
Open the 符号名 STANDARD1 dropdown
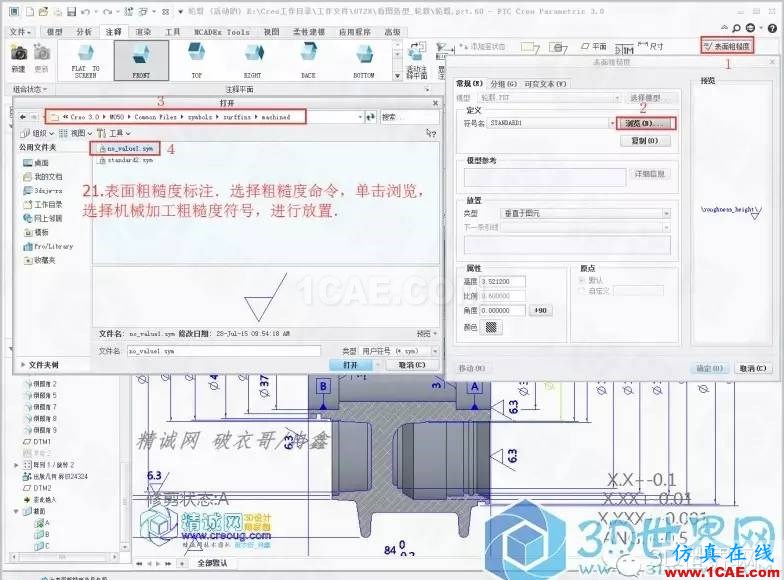pos(612,123)
